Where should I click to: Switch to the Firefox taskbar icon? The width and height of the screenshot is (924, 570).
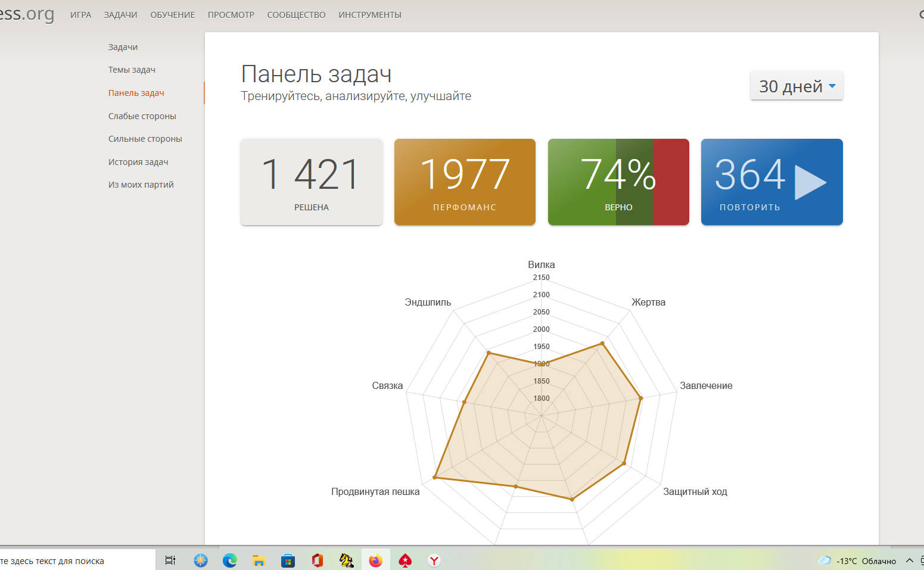[x=375, y=560]
